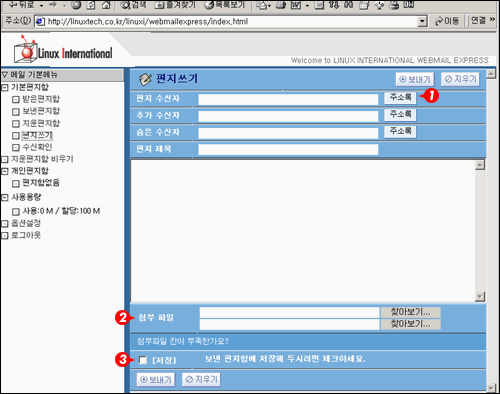Open 수신확인 read-receipt item
Image resolution: width=500 pixels, height=394 pixels.
coord(37,147)
